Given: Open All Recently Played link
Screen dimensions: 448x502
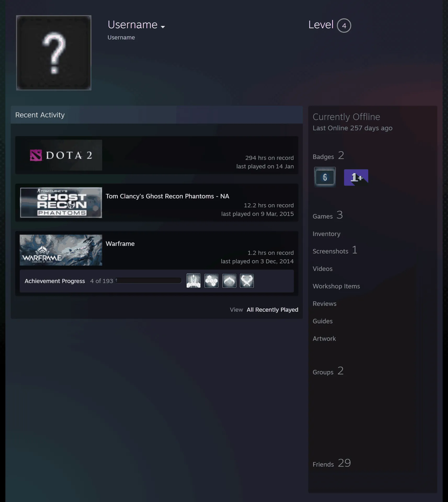Looking at the screenshot, I should click(x=273, y=310).
